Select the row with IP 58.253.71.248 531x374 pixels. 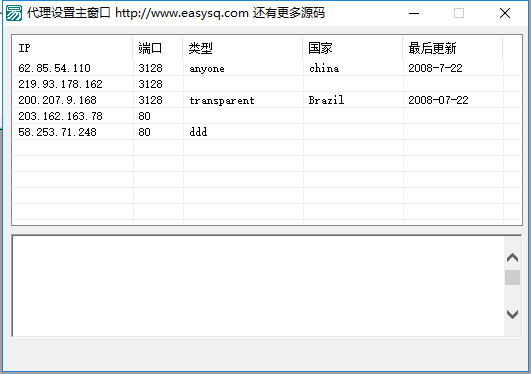click(x=267, y=132)
